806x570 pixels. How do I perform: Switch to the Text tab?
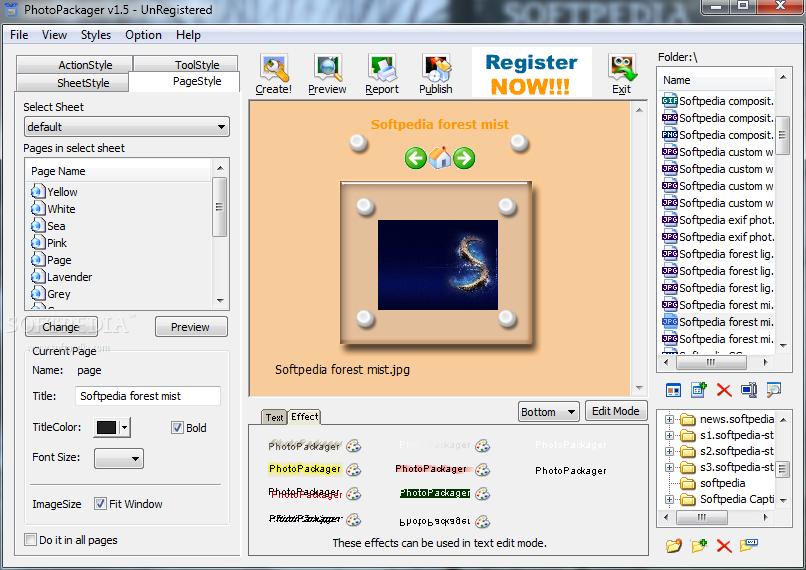click(274, 417)
